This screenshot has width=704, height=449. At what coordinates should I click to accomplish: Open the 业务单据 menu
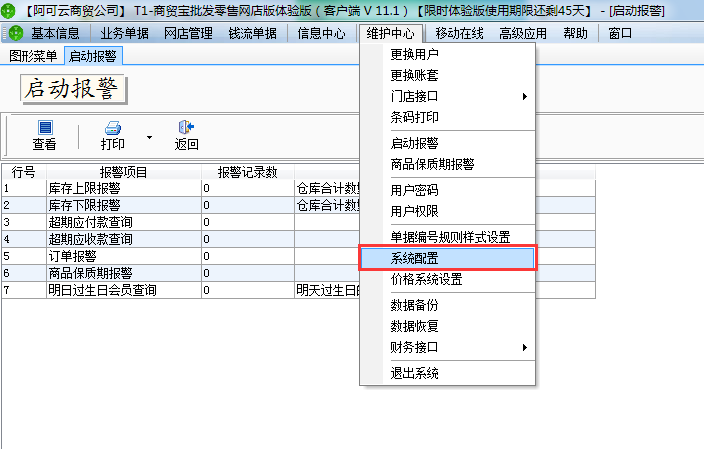pyautogui.click(x=124, y=33)
